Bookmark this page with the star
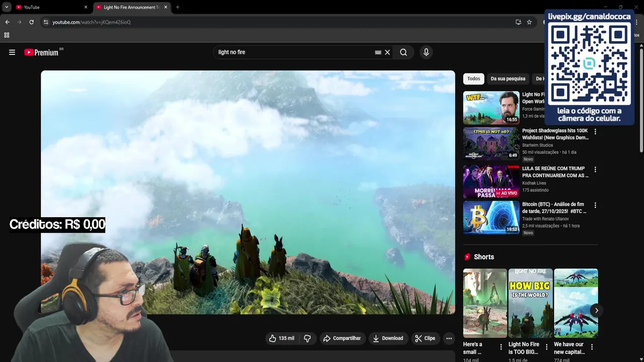The height and width of the screenshot is (362, 644). coord(529,22)
